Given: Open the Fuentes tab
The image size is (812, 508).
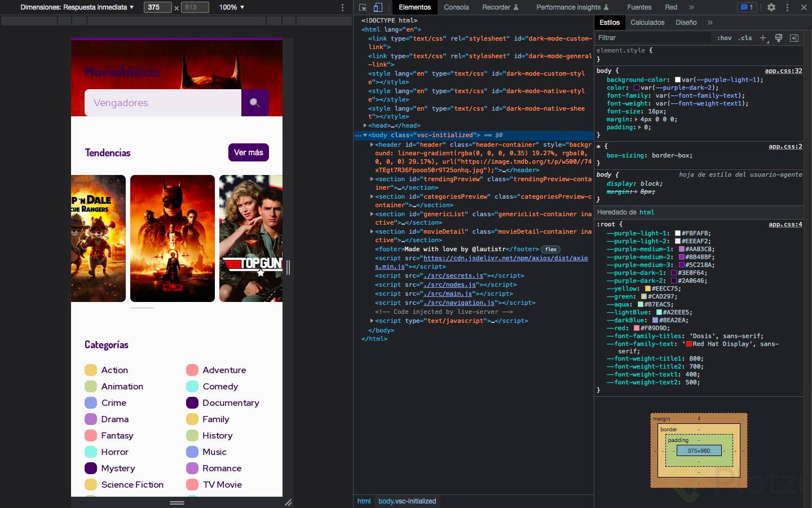Looking at the screenshot, I should (x=639, y=7).
